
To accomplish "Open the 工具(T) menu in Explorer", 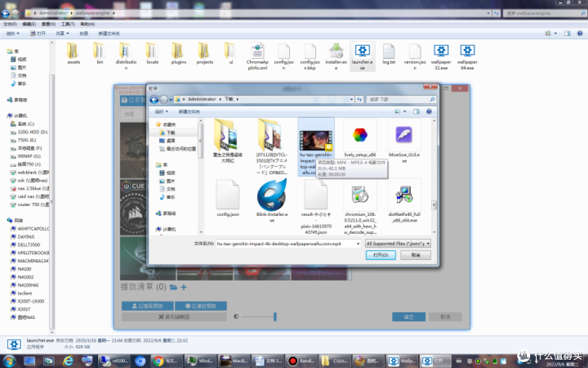I will click(68, 24).
